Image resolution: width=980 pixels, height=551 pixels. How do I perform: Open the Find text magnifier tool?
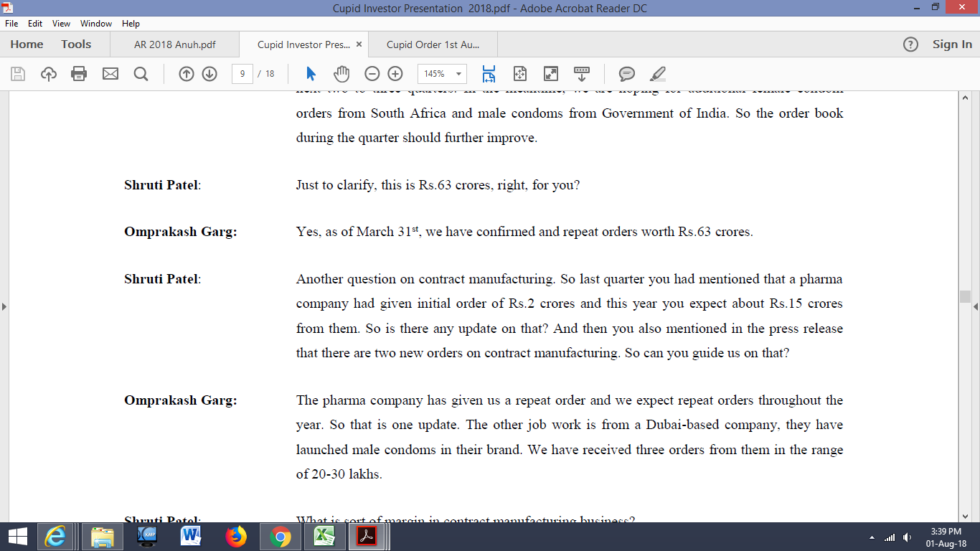point(141,74)
